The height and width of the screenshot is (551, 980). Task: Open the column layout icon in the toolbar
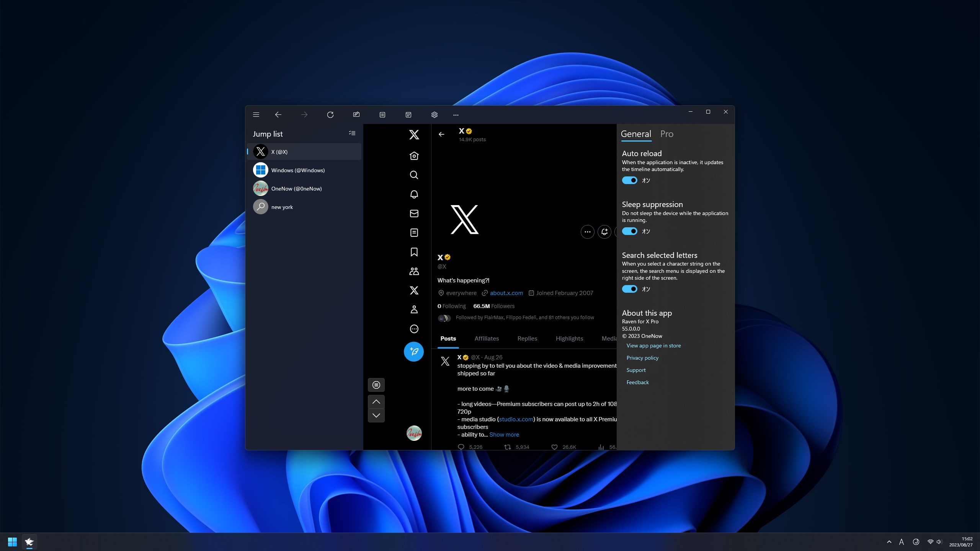pos(382,114)
